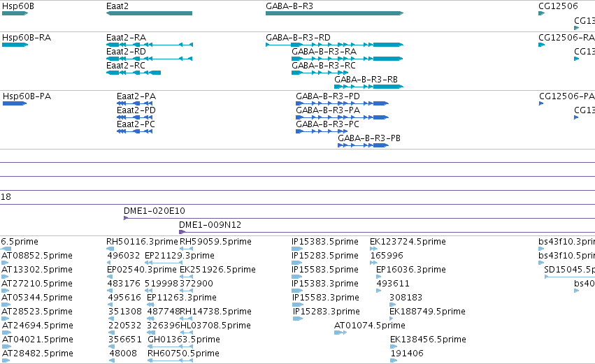
Task: Select the Eaat2-RC transcript label
Action: 126,66
